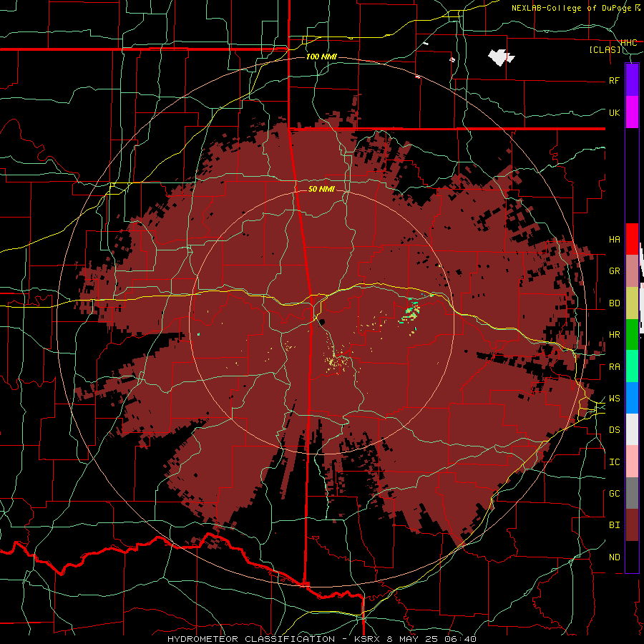Screen dimensions: 644x644
Task: Select the DS legend label
Action: click(x=614, y=429)
